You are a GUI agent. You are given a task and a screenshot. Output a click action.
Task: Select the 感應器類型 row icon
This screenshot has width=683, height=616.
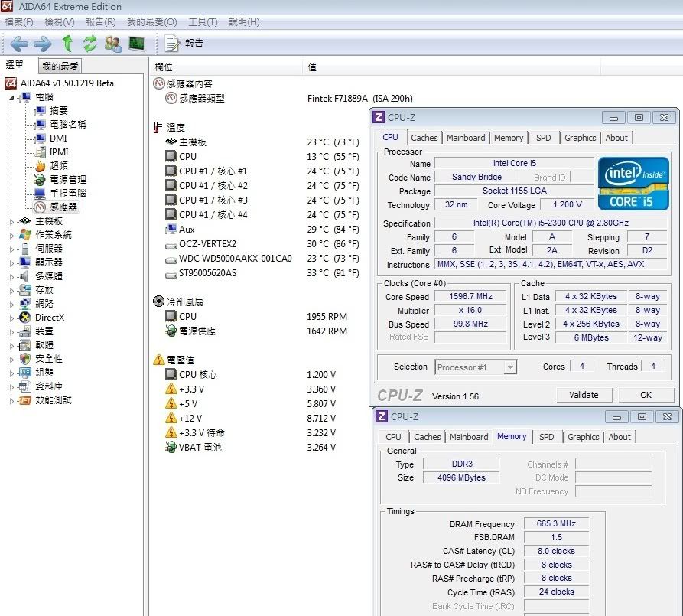pyautogui.click(x=171, y=99)
